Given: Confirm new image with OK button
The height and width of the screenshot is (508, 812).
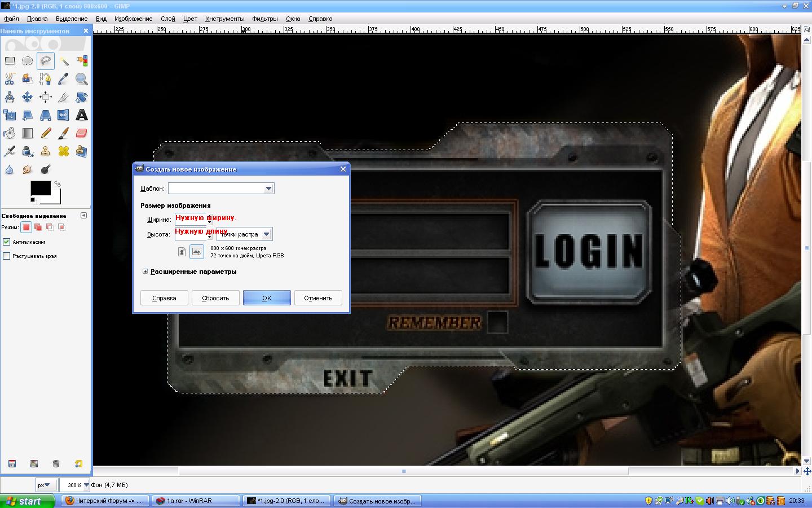Looking at the screenshot, I should click(267, 298).
